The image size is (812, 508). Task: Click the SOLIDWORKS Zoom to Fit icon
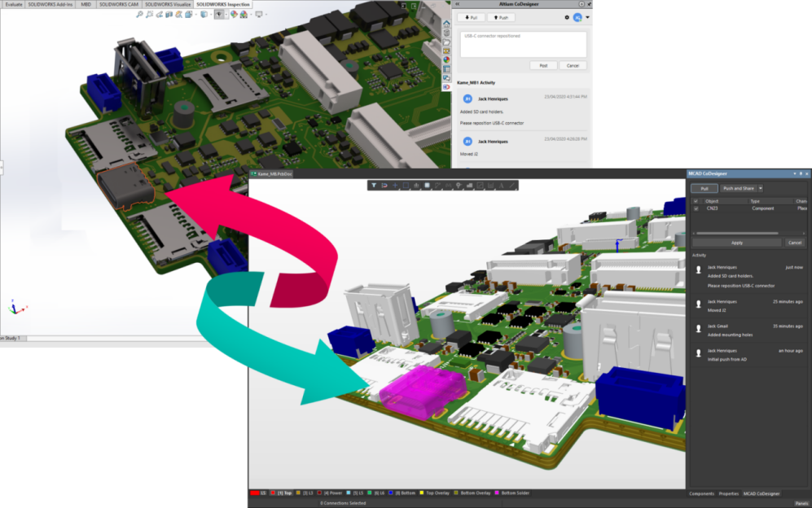pyautogui.click(x=140, y=15)
